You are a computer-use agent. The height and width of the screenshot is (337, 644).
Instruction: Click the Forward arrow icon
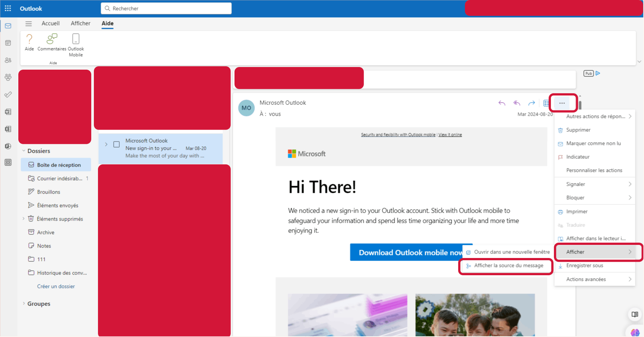tap(531, 103)
